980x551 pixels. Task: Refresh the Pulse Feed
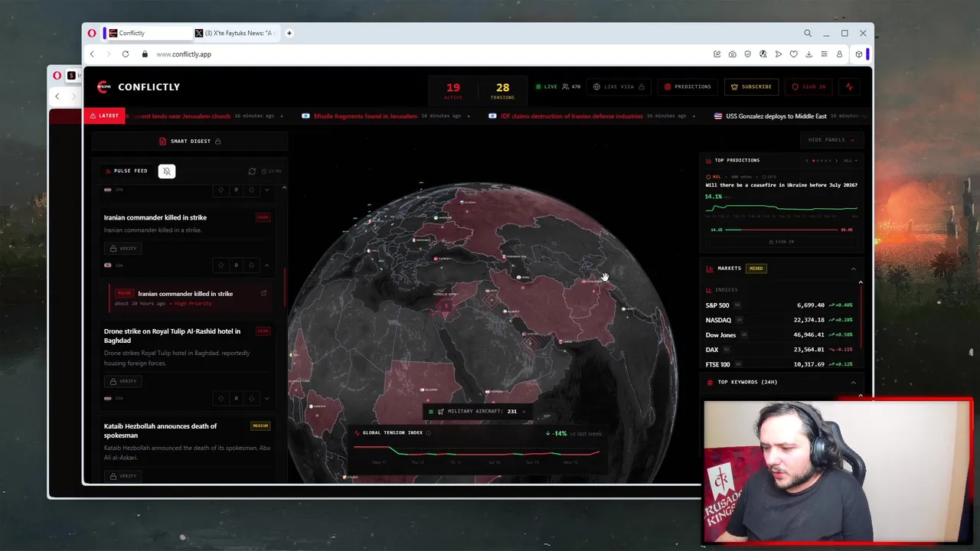(252, 171)
